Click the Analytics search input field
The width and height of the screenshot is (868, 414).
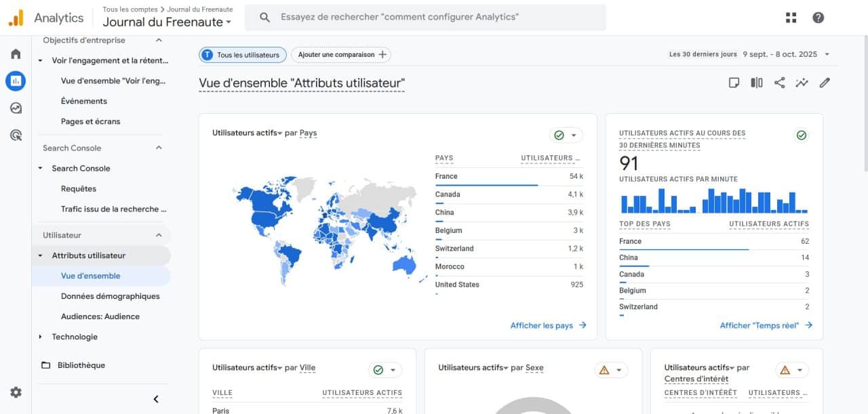(x=434, y=18)
